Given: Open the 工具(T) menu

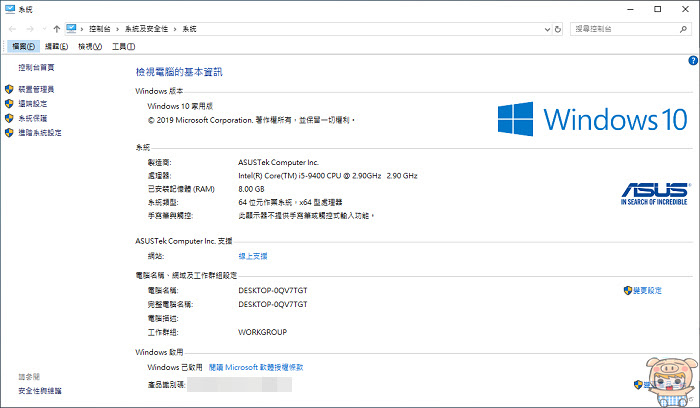Looking at the screenshot, I should [123, 46].
